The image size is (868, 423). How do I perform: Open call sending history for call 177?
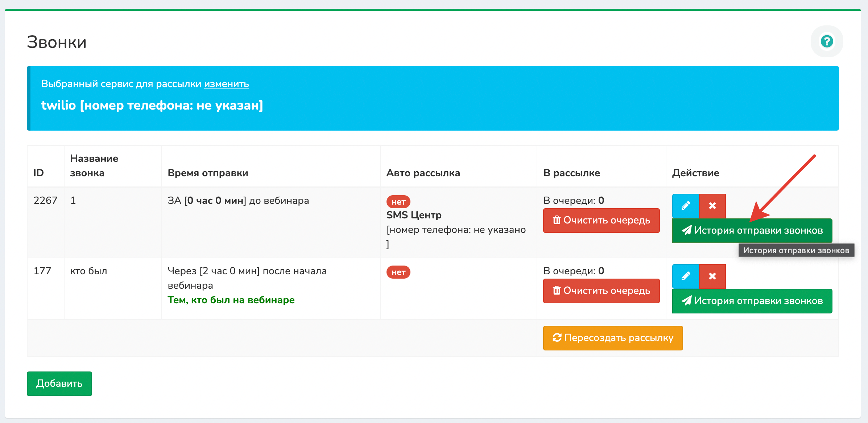(752, 301)
